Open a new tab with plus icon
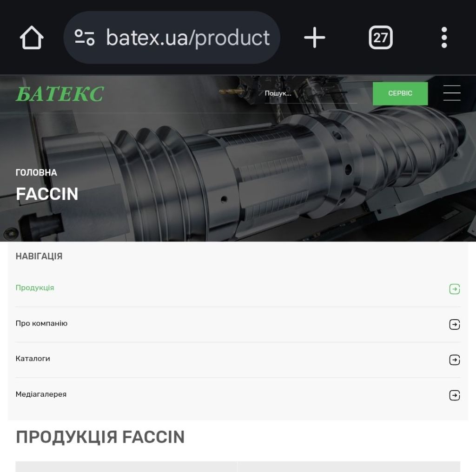This screenshot has height=472, width=476. coord(315,38)
